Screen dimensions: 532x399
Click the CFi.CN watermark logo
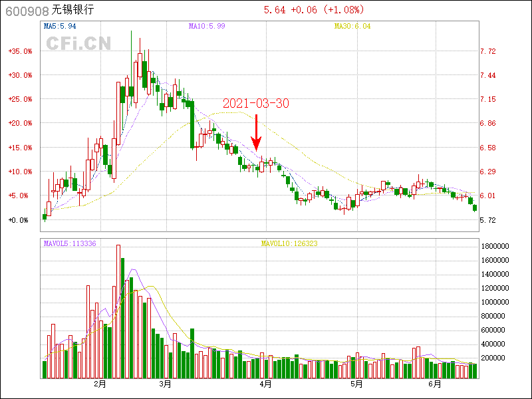tap(78, 43)
